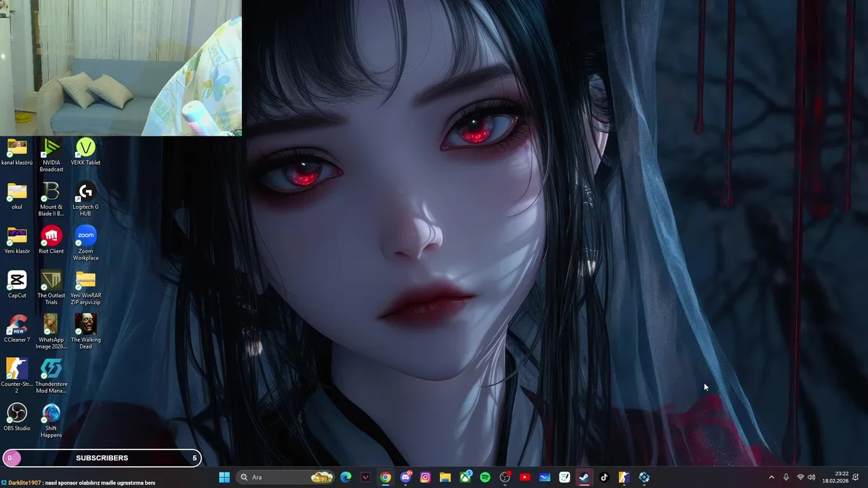Viewport: 868px width, 488px height.
Task: Click the Darklite1907 chat message ticker
Action: 79,483
